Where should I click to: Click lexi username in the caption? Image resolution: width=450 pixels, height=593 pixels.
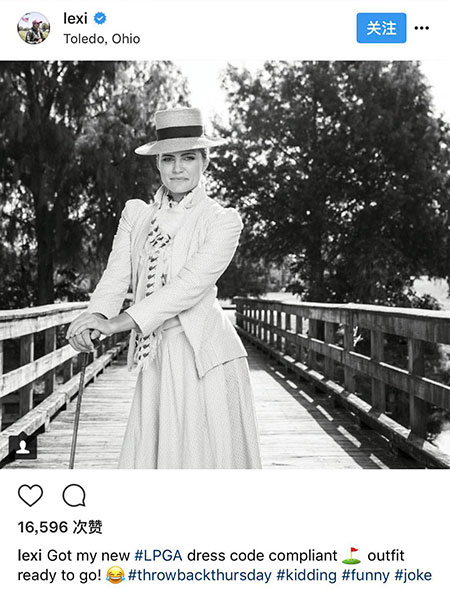pyautogui.click(x=29, y=556)
